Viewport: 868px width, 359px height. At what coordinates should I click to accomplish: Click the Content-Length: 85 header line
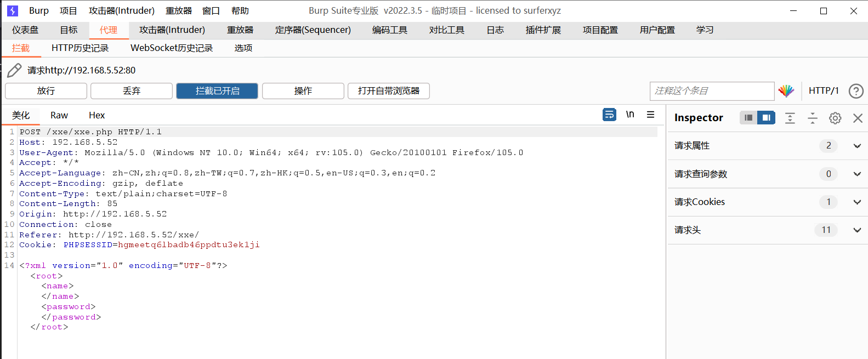69,204
